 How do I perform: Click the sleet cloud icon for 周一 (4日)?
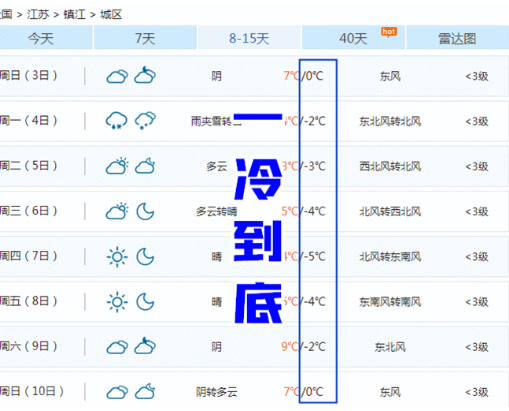click(116, 121)
